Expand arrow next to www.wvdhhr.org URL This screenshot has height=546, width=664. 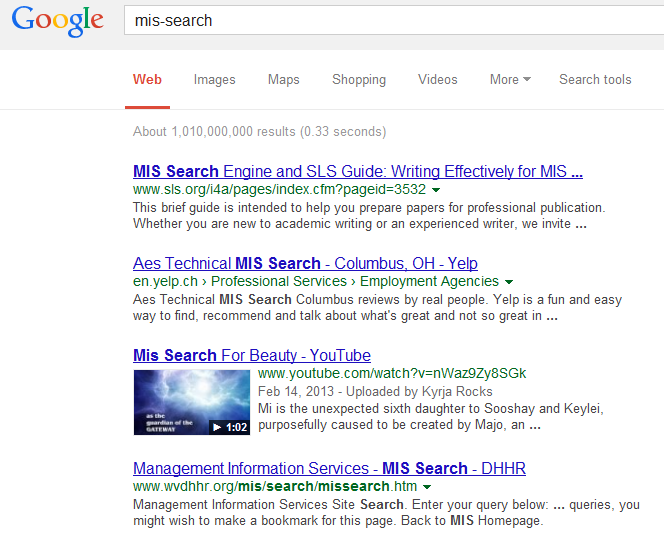[x=427, y=487]
